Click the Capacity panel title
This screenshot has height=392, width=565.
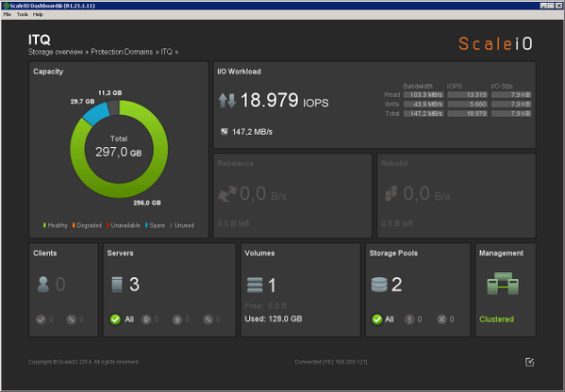pyautogui.click(x=48, y=72)
